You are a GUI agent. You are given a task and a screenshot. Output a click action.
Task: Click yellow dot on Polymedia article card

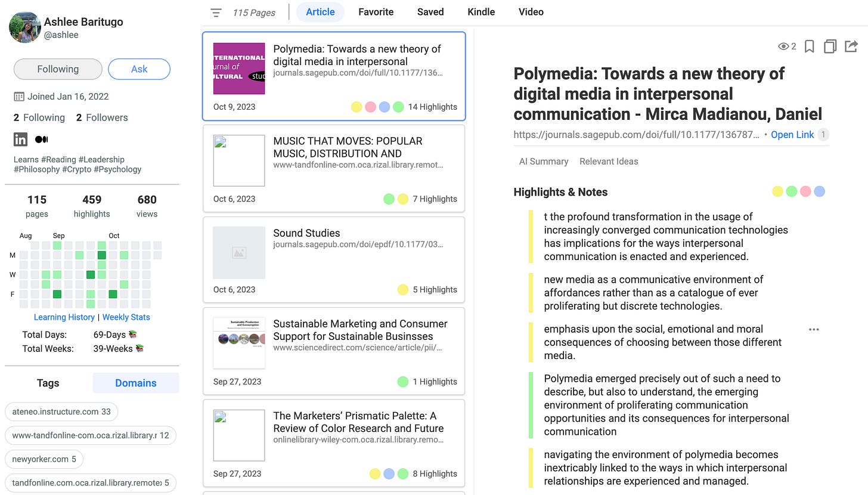click(356, 107)
